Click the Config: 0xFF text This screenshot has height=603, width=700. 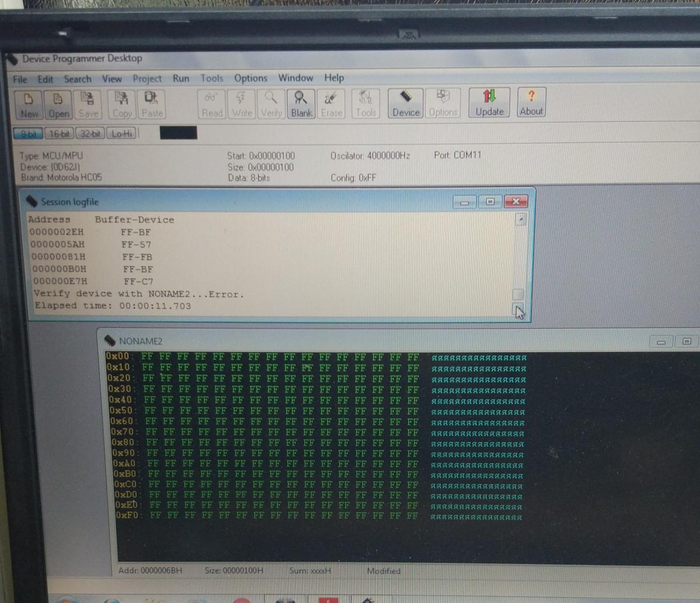(x=353, y=177)
